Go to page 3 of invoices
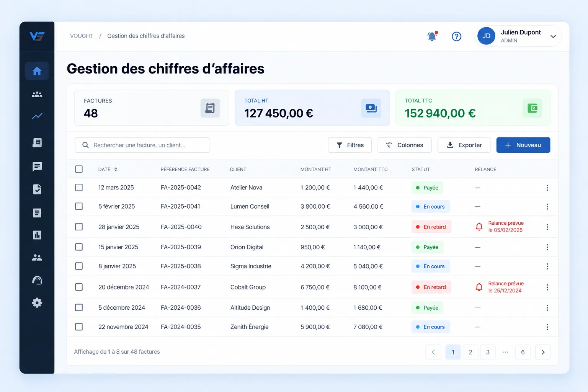 pos(488,352)
